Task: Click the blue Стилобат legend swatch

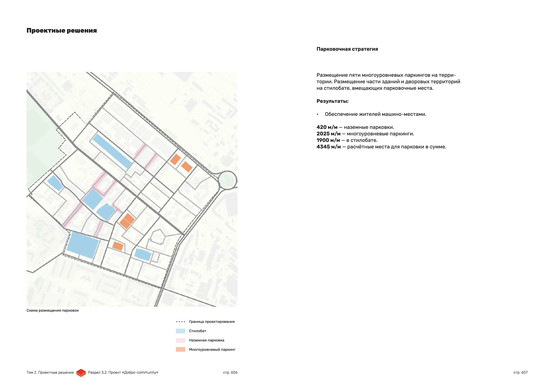Action: click(180, 331)
